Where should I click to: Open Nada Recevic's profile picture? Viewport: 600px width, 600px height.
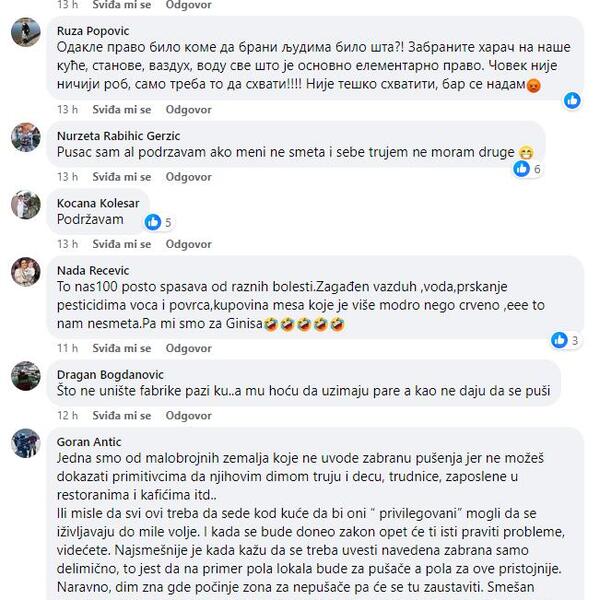pyautogui.click(x=26, y=272)
